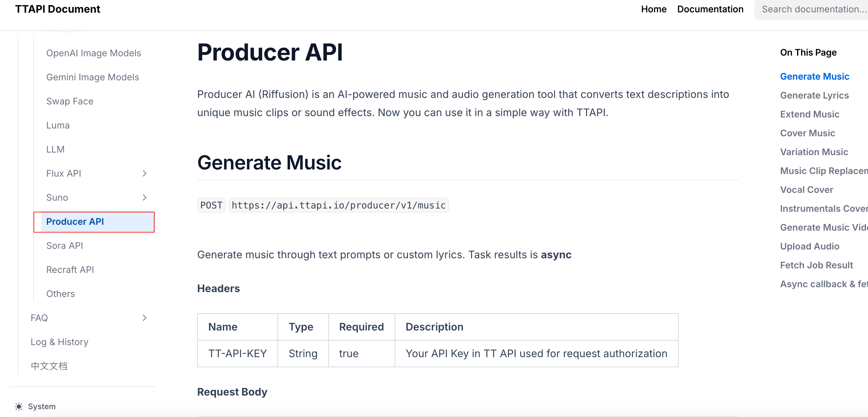
Task: Jump to Vocal Cover section
Action: pyautogui.click(x=806, y=190)
